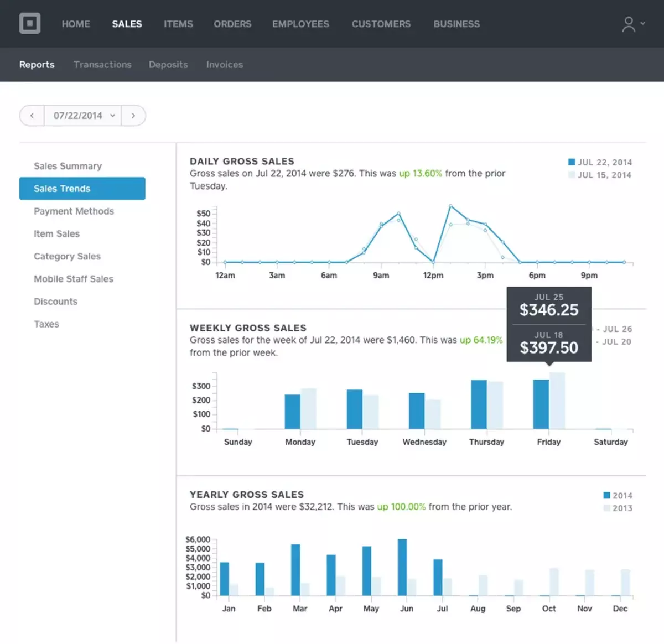Click the Square logo icon

tap(30, 23)
